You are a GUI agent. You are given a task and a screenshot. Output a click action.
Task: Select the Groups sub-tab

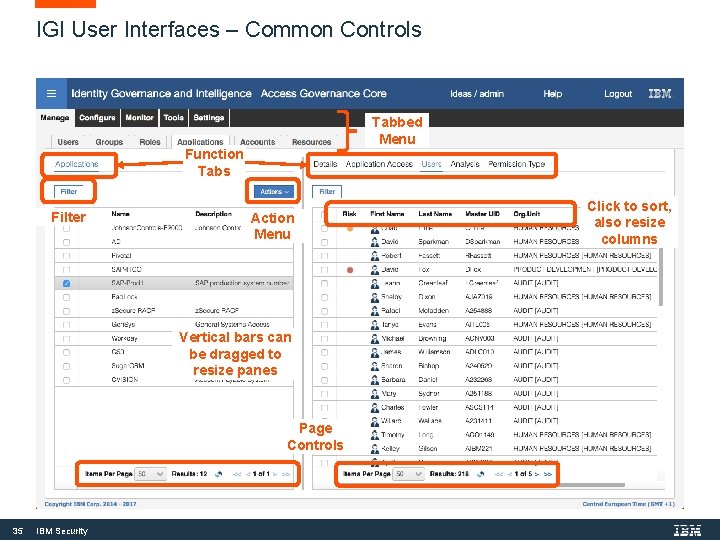click(x=109, y=142)
